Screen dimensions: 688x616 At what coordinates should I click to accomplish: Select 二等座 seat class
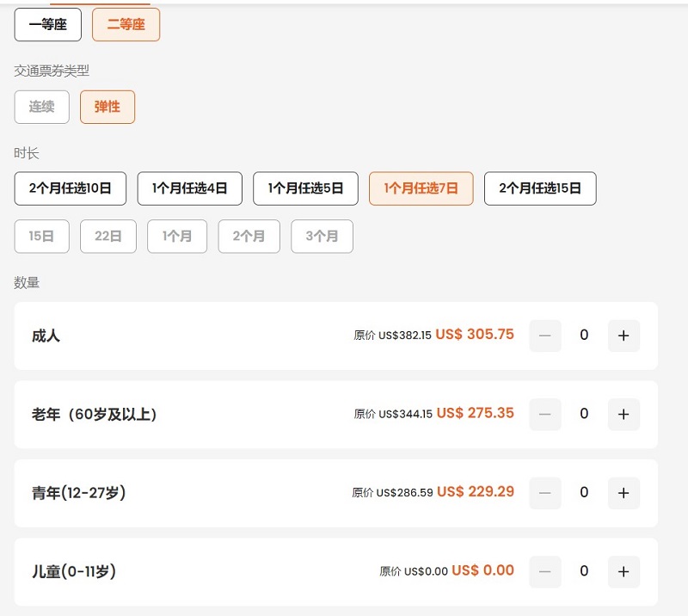point(126,25)
